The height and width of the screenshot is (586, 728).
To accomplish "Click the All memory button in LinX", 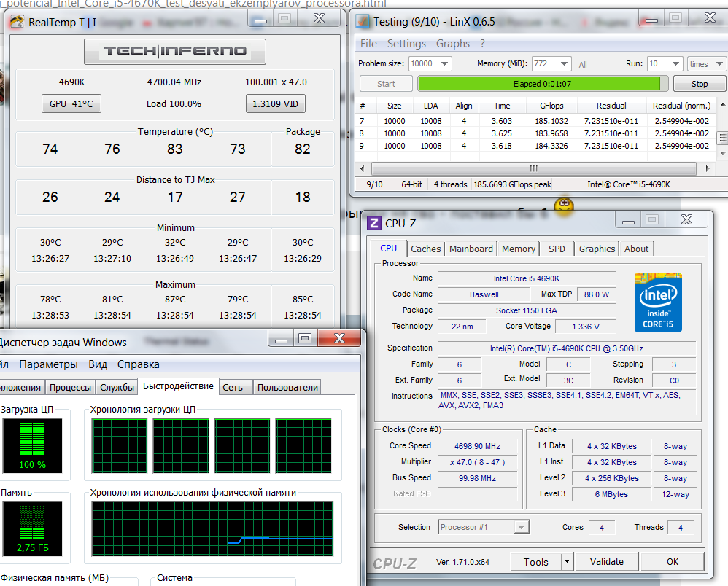I will pyautogui.click(x=583, y=65).
